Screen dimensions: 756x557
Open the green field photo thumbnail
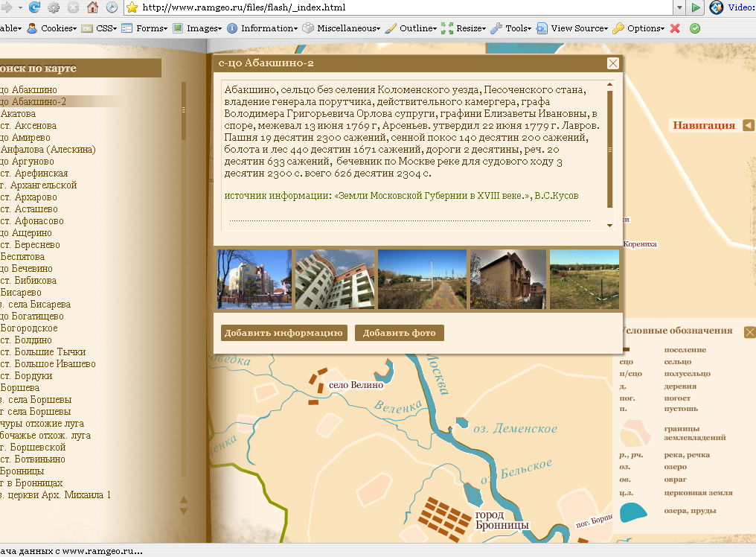pos(584,279)
